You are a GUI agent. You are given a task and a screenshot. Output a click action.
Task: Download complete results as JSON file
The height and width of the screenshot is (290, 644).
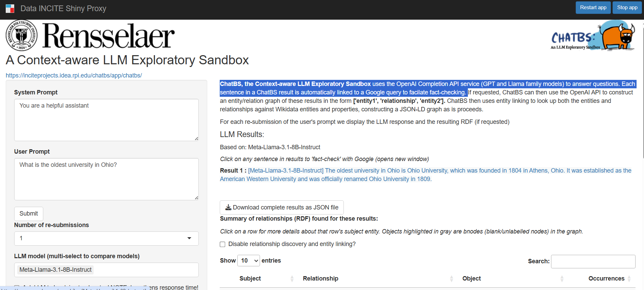click(x=282, y=207)
